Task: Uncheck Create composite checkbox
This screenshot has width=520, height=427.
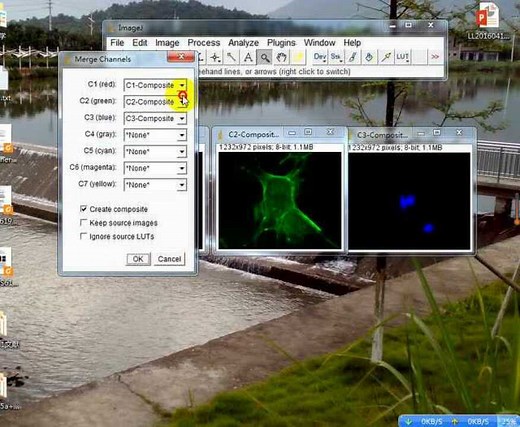Action: 83,209
